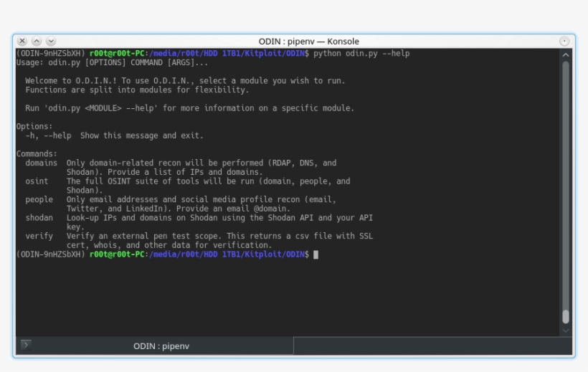Click the up-arrow title bar button
This screenshot has width=588, height=372.
(x=37, y=41)
